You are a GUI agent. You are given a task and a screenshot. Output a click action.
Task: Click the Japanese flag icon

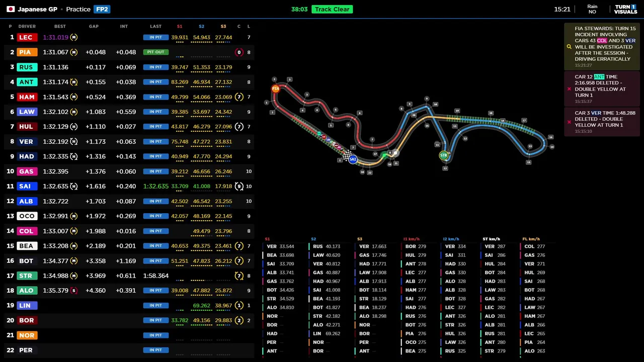click(x=10, y=9)
